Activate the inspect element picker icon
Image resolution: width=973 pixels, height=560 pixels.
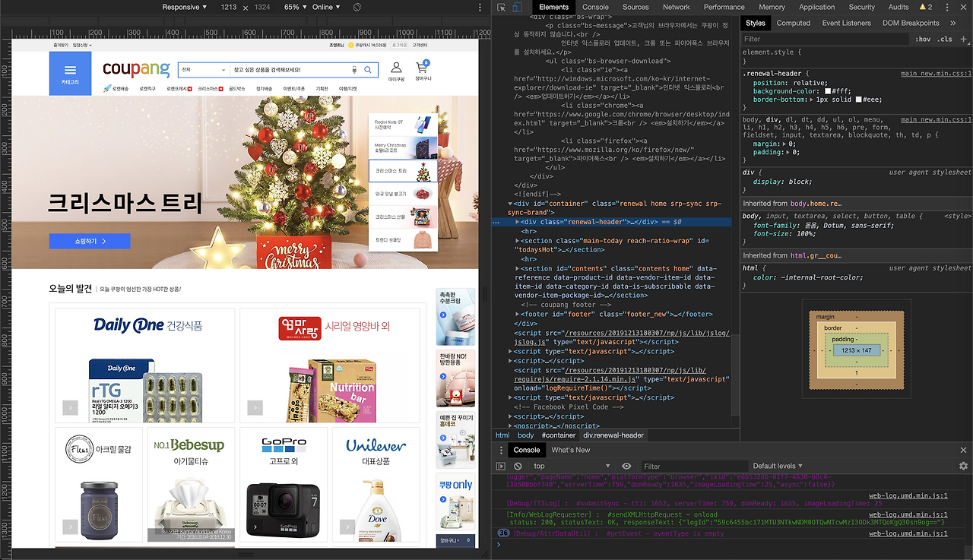pyautogui.click(x=502, y=7)
